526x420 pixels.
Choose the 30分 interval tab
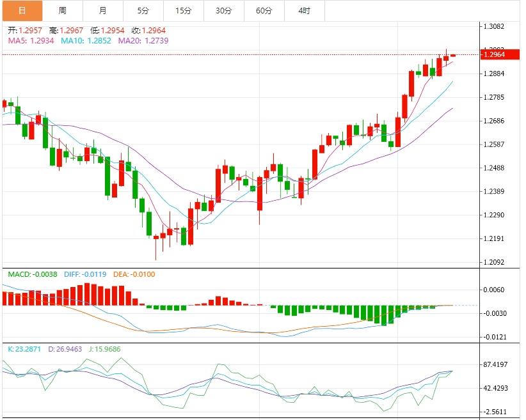(x=223, y=11)
